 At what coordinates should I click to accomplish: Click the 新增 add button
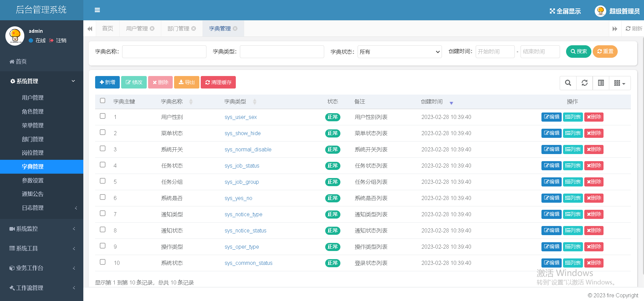(107, 82)
